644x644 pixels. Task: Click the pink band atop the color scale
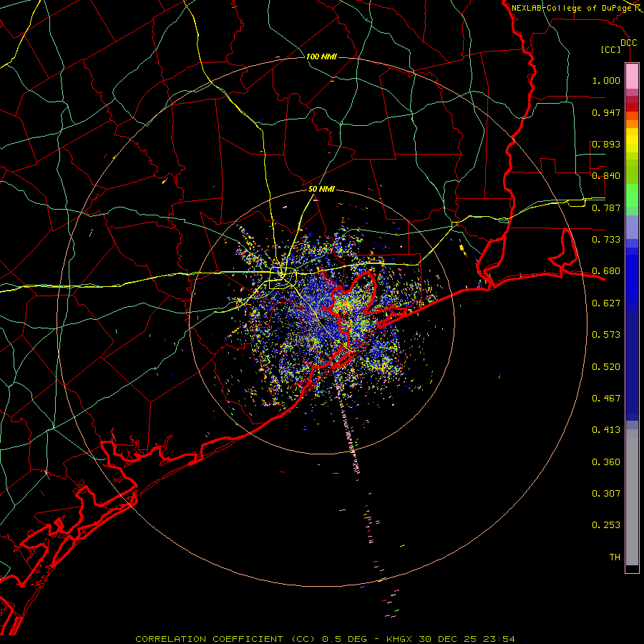[632, 77]
